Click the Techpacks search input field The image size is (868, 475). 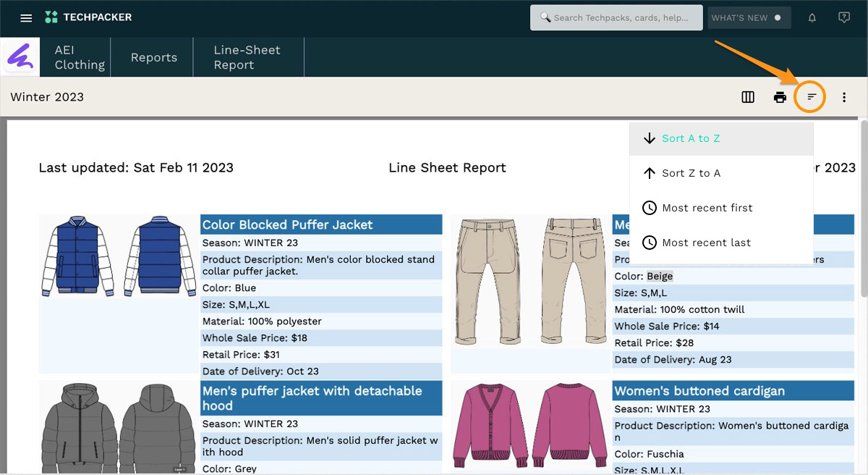(x=622, y=17)
